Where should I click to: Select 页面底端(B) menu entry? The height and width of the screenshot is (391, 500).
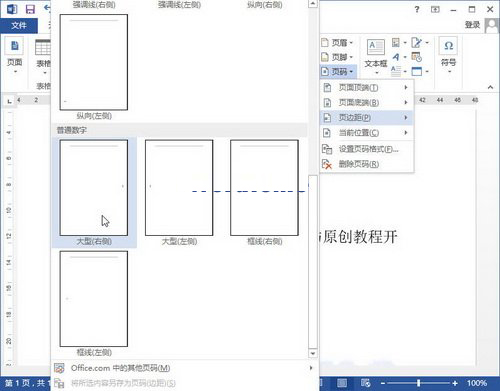(x=366, y=103)
